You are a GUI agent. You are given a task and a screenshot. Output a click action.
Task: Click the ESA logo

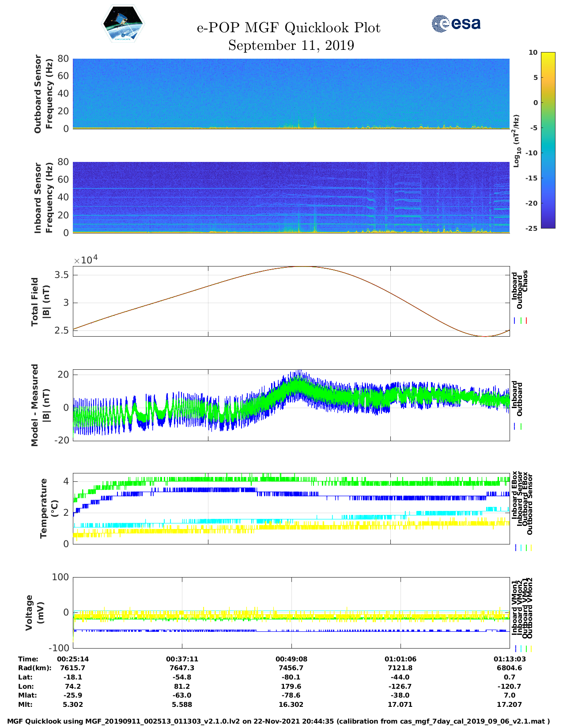coord(456,23)
